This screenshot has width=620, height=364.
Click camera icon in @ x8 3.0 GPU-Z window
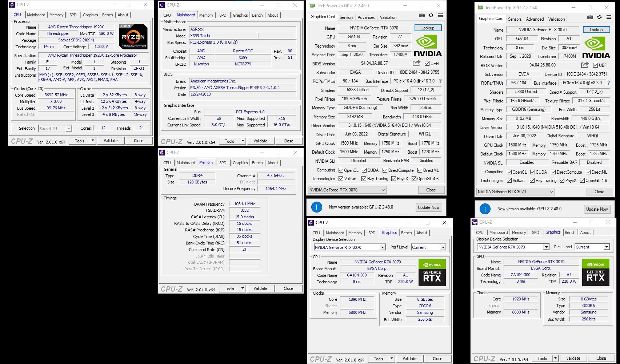coord(590,17)
